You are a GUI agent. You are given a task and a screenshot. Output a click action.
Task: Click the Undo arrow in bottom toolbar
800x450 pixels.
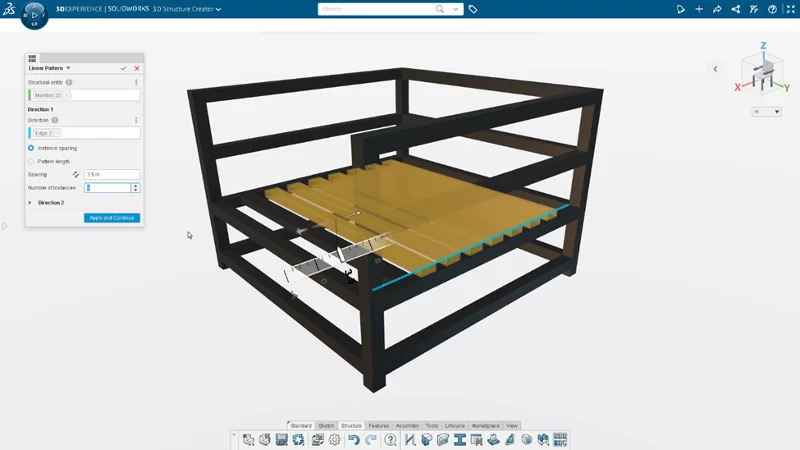pyautogui.click(x=353, y=439)
